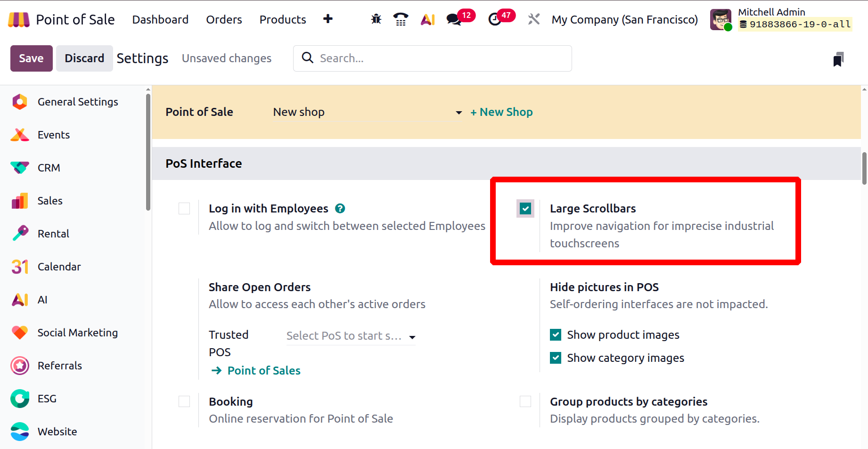Image resolution: width=868 pixels, height=449 pixels.
Task: Open the AI assistant icon in top bar
Action: (427, 19)
